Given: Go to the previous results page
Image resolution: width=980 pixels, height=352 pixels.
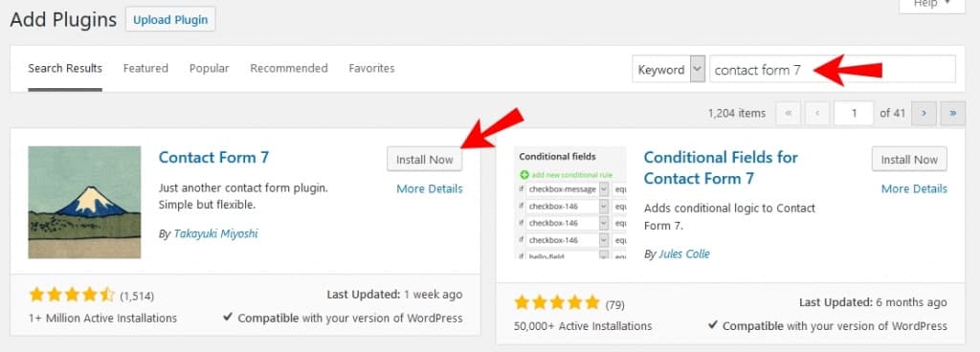Looking at the screenshot, I should (x=817, y=114).
